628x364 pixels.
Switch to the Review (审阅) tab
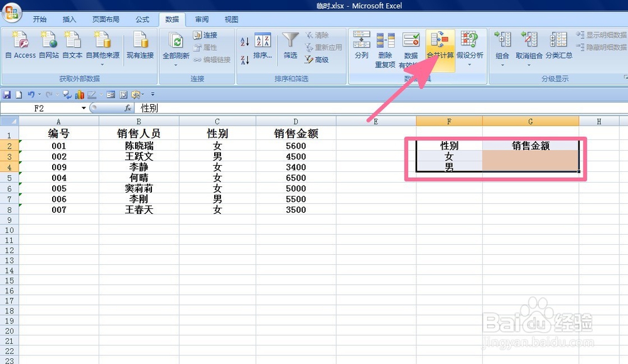(202, 19)
